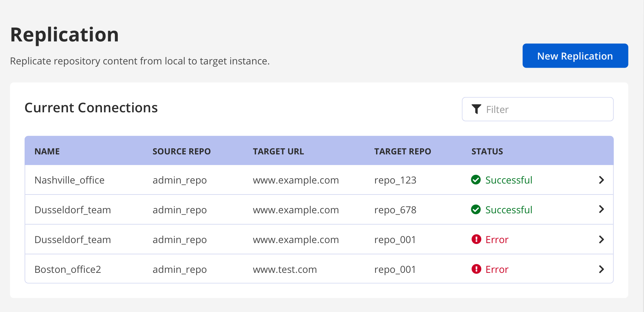Click Error status text for Dusseldorf_team
The image size is (644, 312).
(x=497, y=240)
